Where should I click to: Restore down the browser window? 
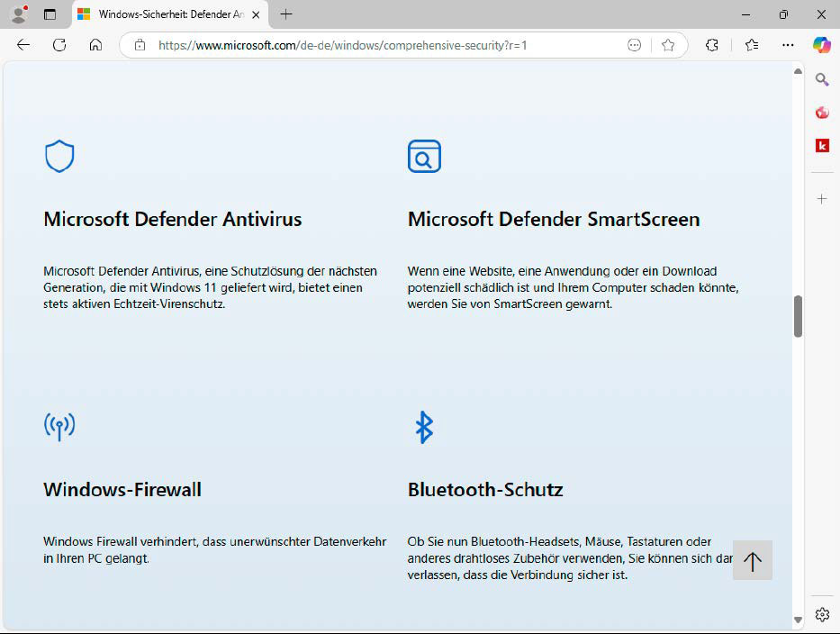pos(783,14)
